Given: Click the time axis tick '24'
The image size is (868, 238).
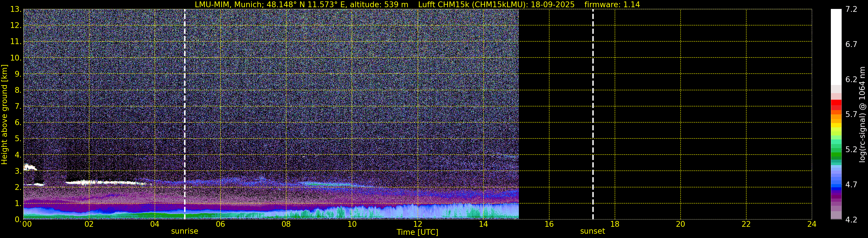Looking at the screenshot, I should coord(812,224).
